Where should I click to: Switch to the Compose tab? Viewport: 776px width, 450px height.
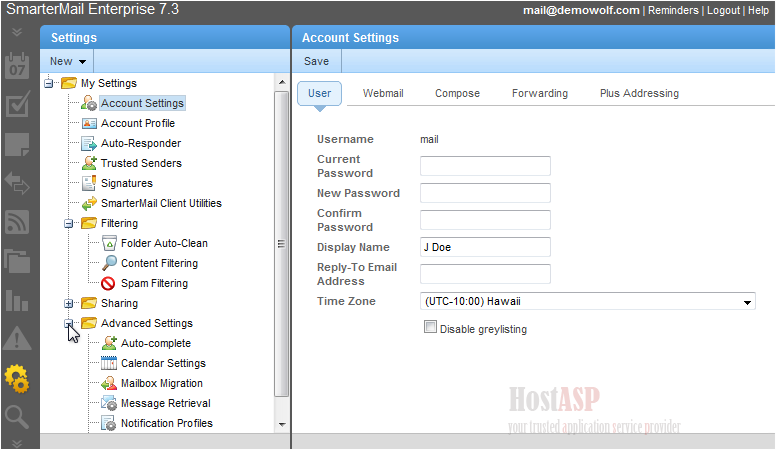(457, 93)
